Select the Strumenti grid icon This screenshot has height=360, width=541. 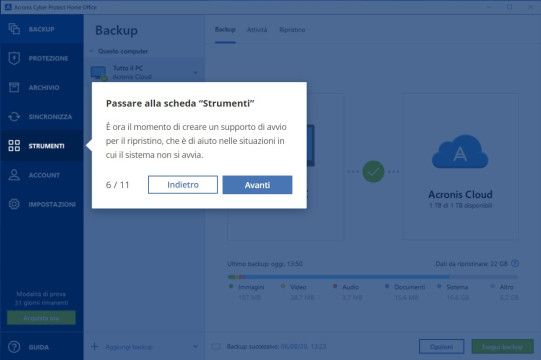tap(14, 146)
